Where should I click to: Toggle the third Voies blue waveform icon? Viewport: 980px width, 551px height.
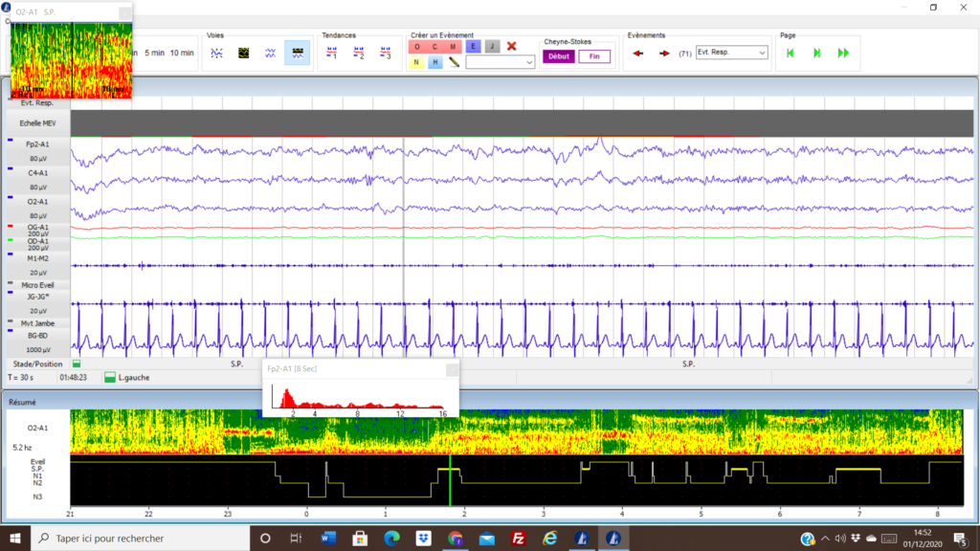point(271,53)
